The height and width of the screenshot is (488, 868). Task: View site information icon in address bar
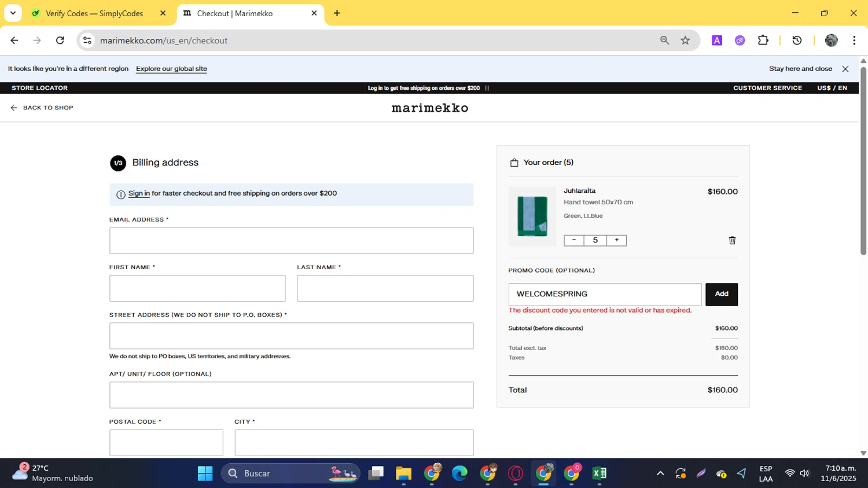pyautogui.click(x=87, y=41)
